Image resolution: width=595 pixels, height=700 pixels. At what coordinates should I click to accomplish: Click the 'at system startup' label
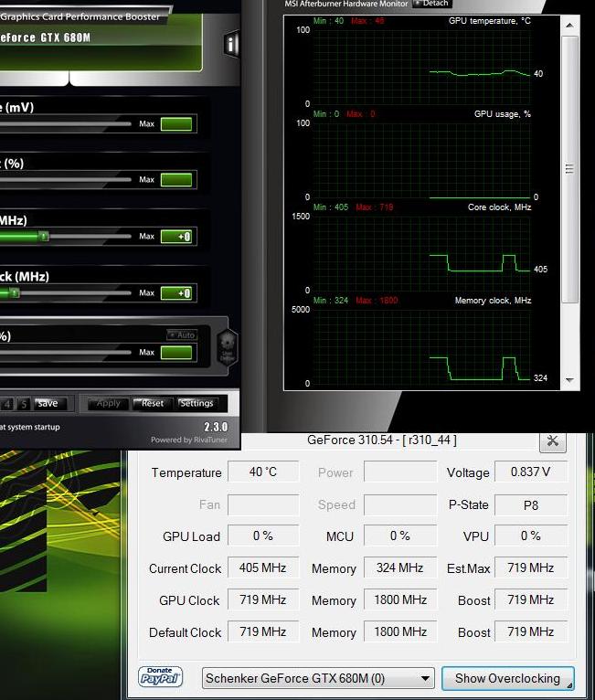pos(30,428)
